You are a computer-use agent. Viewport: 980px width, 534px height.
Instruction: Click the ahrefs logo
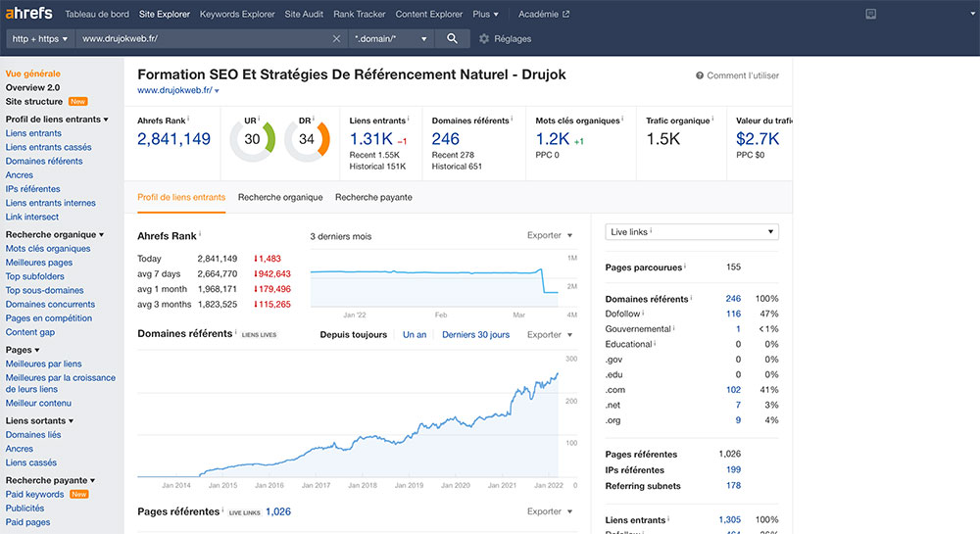[28, 13]
